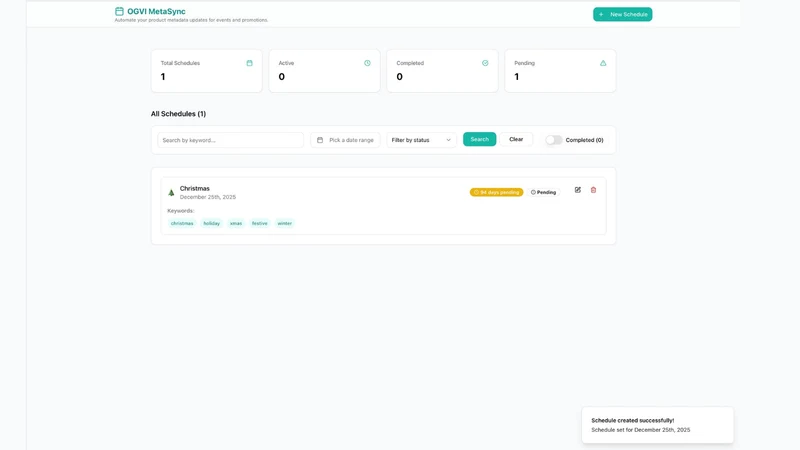Click the Keywords: label
Screen dimensions: 800x450
coord(181,211)
